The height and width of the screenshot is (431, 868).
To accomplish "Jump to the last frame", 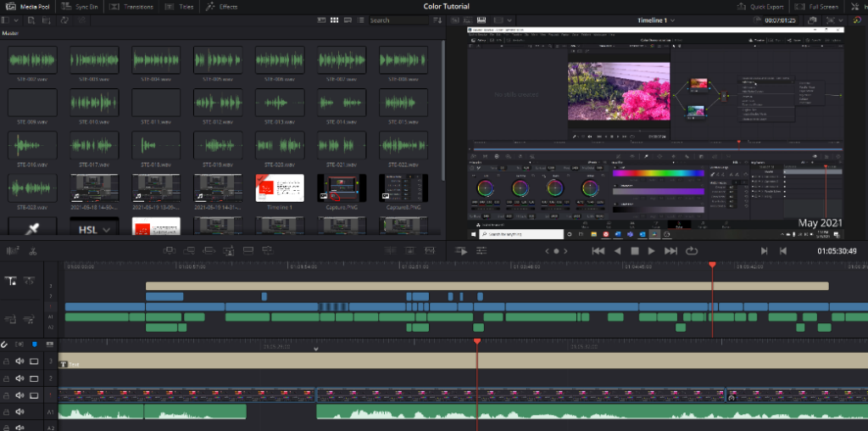I will pyautogui.click(x=671, y=251).
